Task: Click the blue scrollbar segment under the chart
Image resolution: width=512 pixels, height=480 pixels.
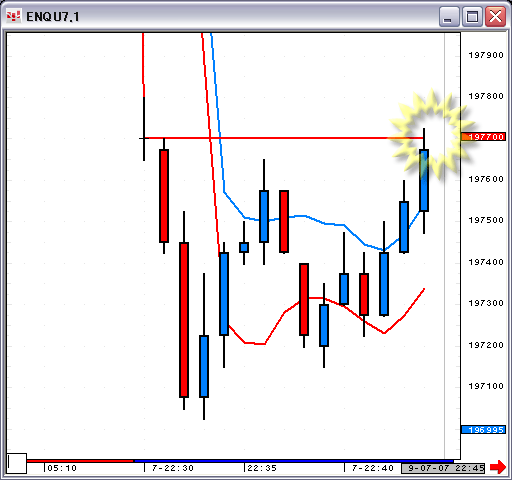Action: click(x=293, y=461)
